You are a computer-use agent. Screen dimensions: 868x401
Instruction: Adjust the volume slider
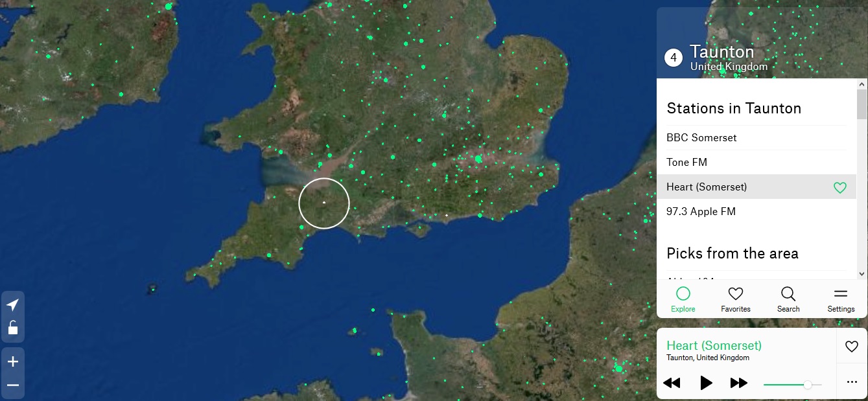(793, 385)
